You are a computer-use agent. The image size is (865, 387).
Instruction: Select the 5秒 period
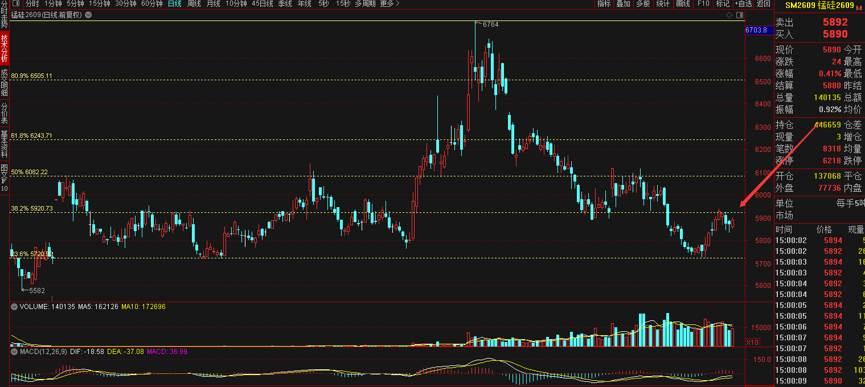tap(323, 3)
